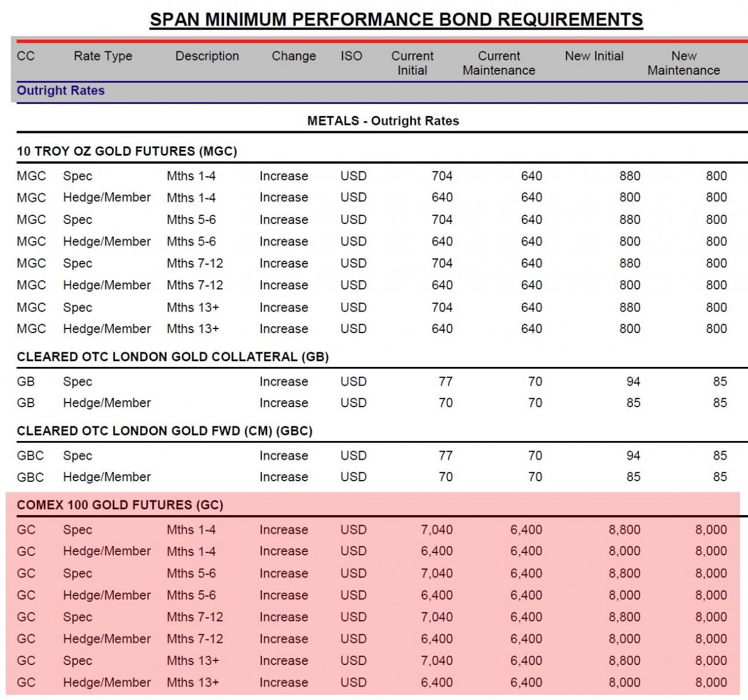Image resolution: width=748 pixels, height=700 pixels.
Task: Click 704 in MGC Spec Mths 1-4 row
Action: point(442,176)
